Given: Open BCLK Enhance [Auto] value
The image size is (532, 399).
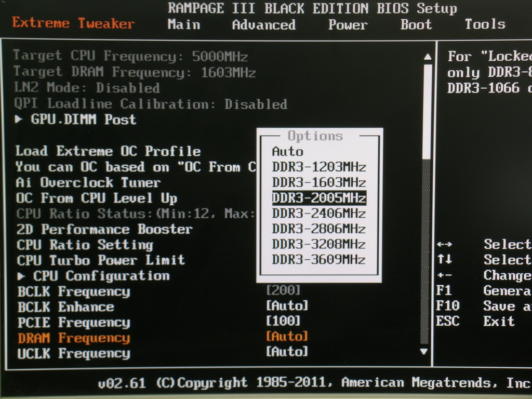Looking at the screenshot, I should coord(287,305).
